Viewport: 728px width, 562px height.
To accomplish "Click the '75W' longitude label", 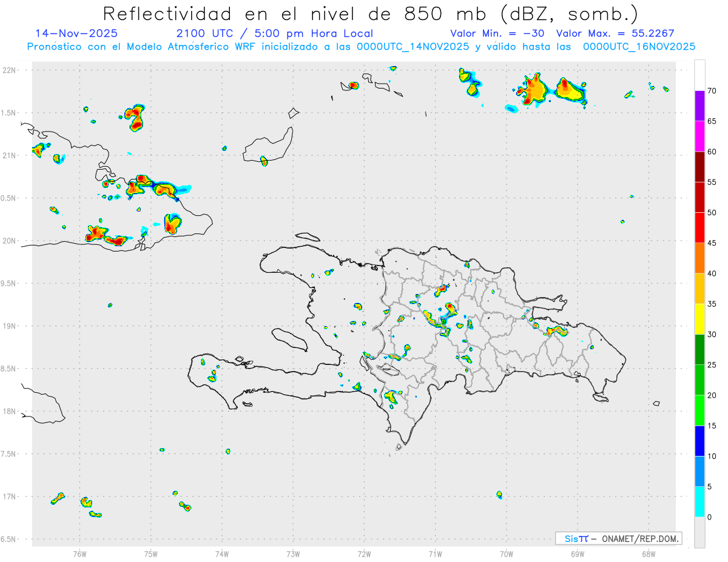I will 151,554.
